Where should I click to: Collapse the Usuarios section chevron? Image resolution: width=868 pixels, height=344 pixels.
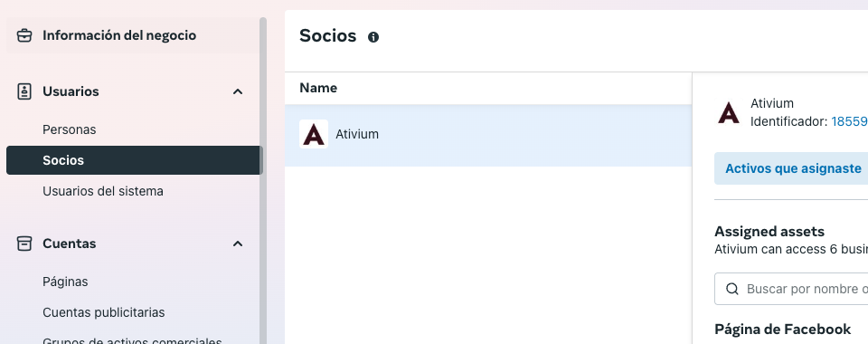point(238,91)
